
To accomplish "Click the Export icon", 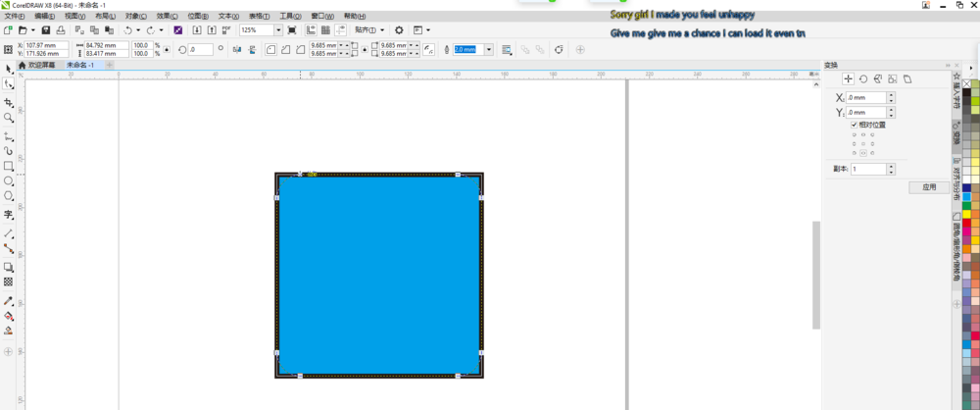I will pyautogui.click(x=212, y=30).
